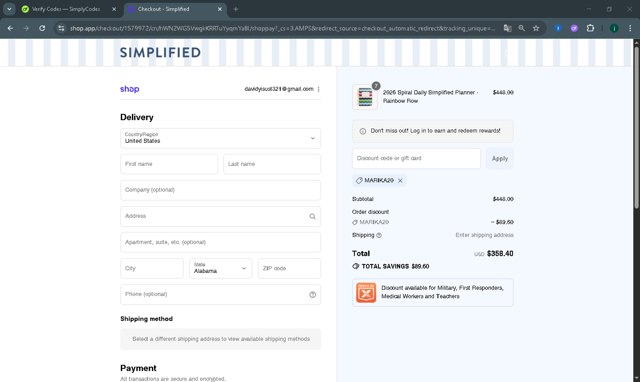Click the Shop logo
The width and height of the screenshot is (640, 382).
point(129,89)
